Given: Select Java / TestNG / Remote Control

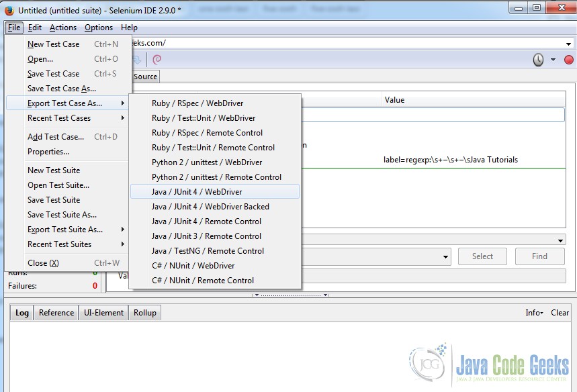Looking at the screenshot, I should (215, 251).
